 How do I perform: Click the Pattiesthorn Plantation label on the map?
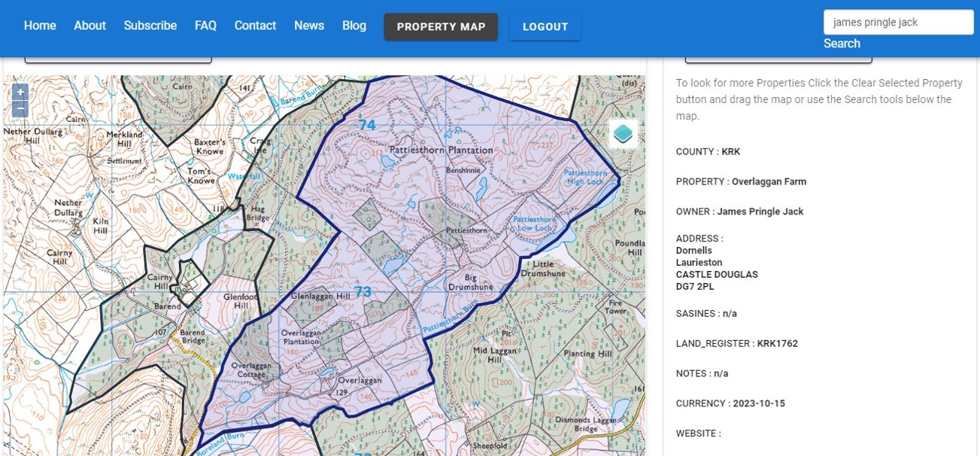pyautogui.click(x=441, y=150)
